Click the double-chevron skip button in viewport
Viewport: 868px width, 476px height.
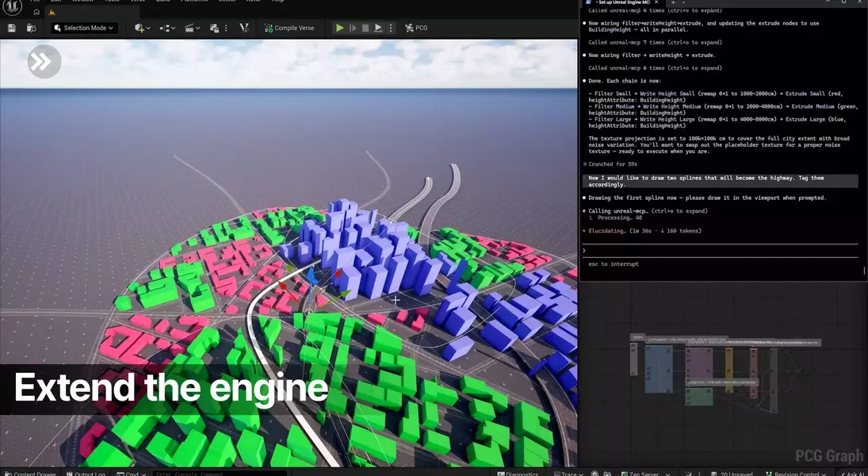(44, 61)
